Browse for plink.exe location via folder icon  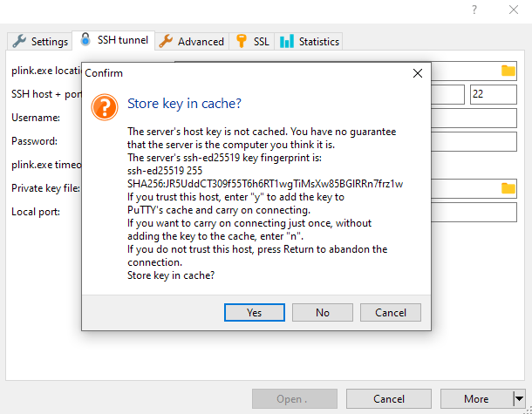pyautogui.click(x=508, y=71)
